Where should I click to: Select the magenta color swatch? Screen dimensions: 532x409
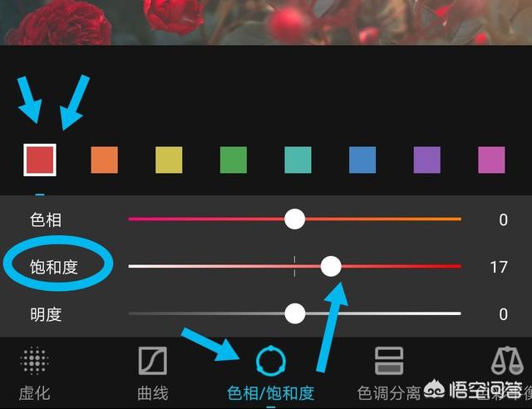491,160
